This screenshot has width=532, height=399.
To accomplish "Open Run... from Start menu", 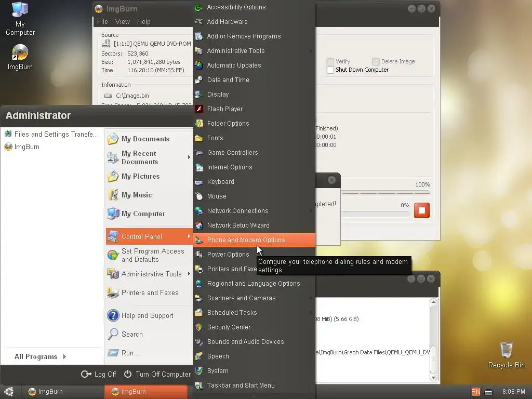I will point(149,353).
